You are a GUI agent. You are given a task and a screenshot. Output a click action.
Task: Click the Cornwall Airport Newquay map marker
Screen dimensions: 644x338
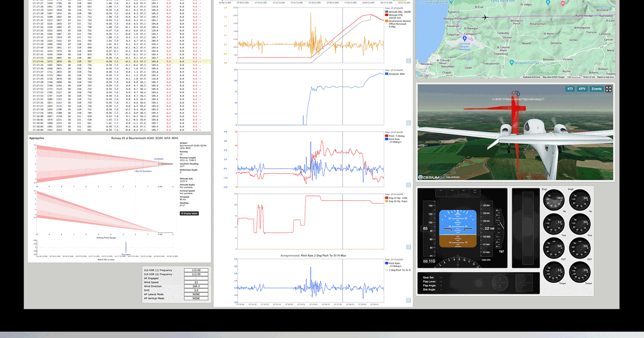pos(465,38)
